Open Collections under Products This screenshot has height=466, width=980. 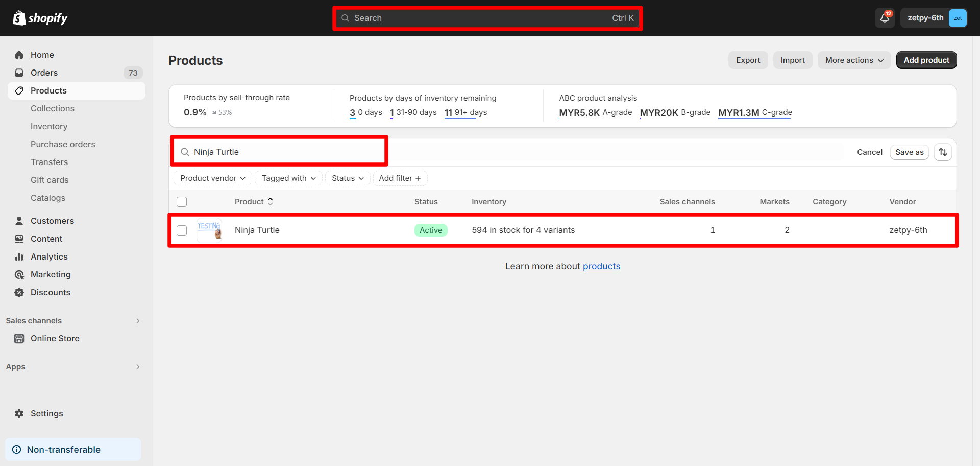[x=53, y=108]
